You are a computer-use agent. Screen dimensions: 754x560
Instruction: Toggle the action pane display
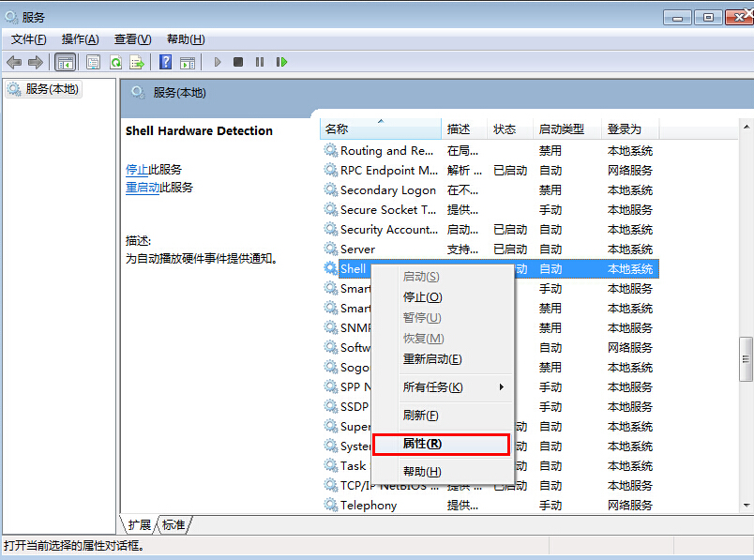click(x=187, y=61)
